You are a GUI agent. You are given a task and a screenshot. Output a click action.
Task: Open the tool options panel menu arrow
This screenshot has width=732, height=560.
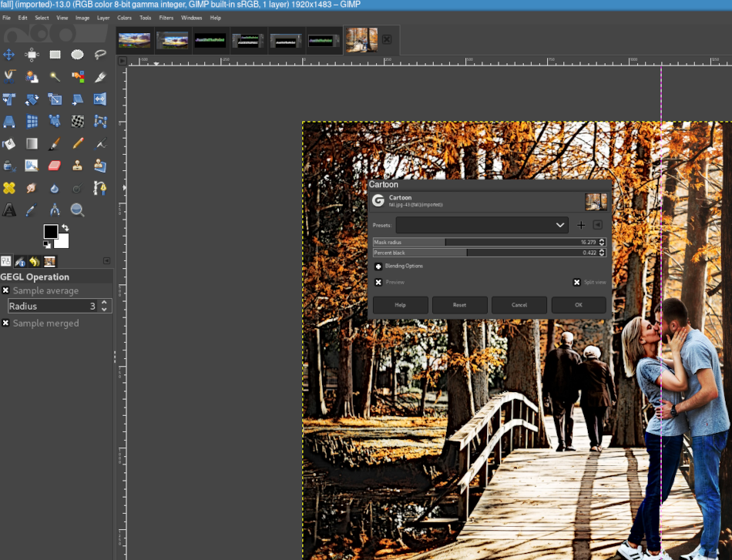[x=106, y=261]
